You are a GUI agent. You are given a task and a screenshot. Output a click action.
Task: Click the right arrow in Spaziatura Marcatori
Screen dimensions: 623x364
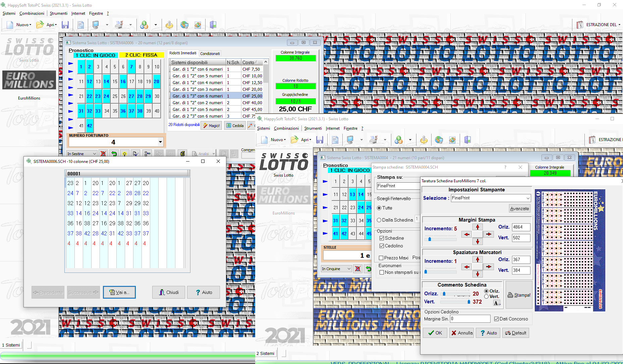click(x=489, y=267)
